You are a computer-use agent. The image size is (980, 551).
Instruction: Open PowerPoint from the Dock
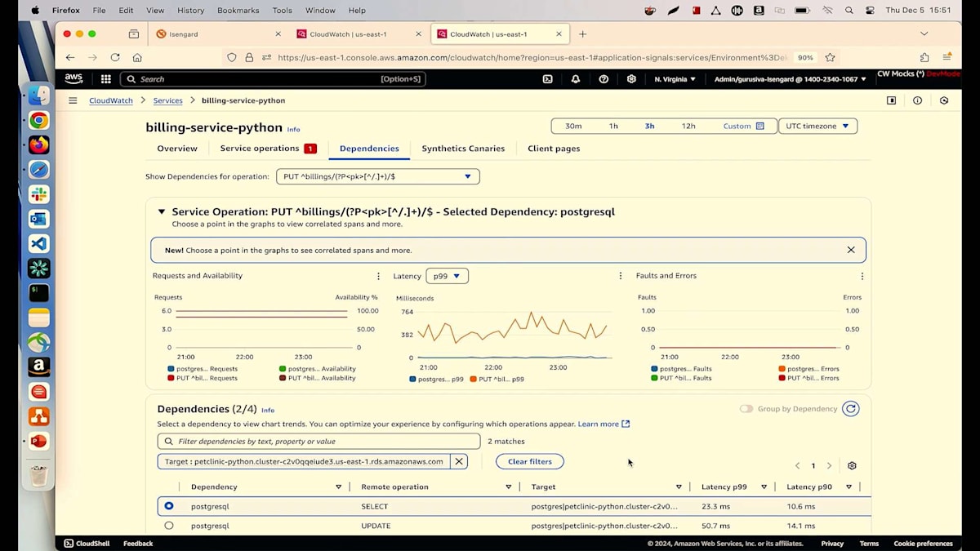pos(38,441)
